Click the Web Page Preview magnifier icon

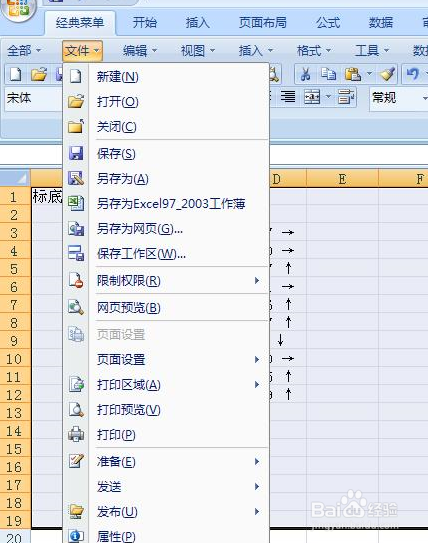pos(76,307)
